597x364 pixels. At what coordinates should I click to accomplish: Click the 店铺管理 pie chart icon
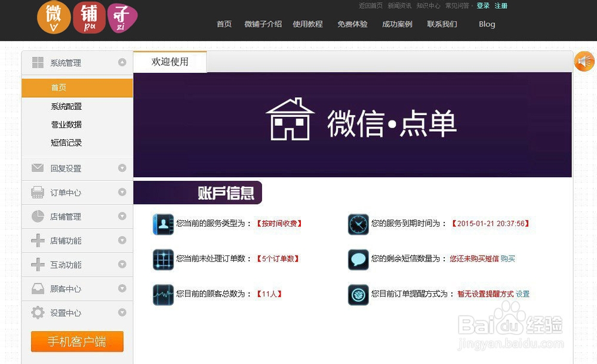[x=38, y=216]
